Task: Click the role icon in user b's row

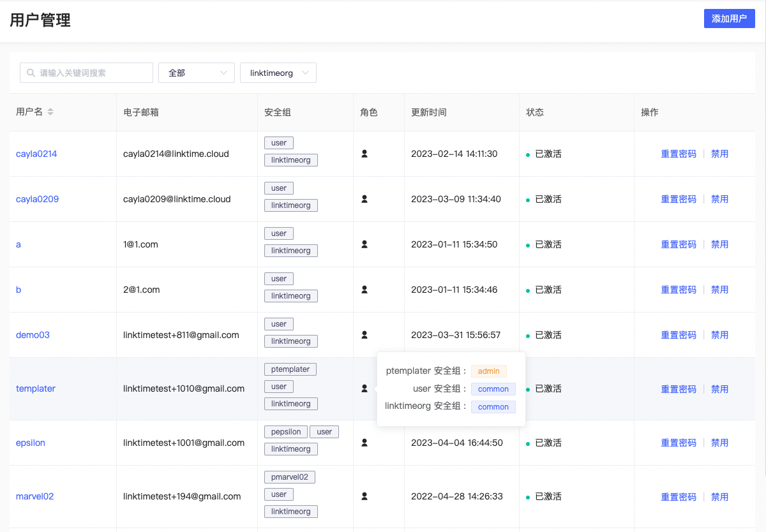Action: tap(364, 290)
